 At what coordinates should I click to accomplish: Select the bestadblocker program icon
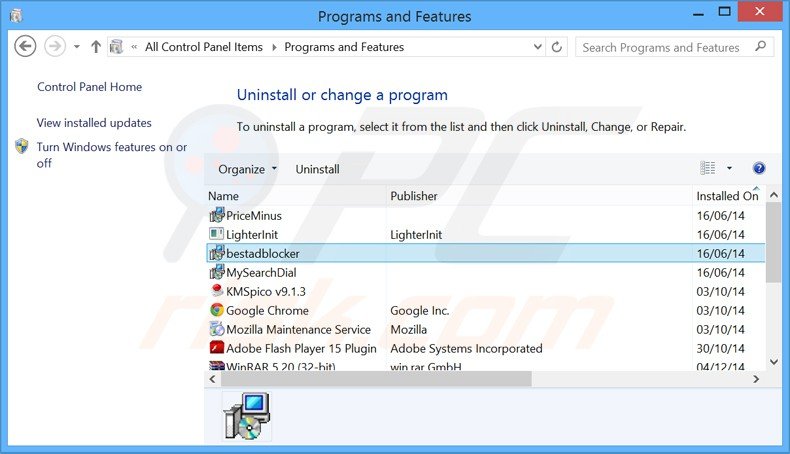pyautogui.click(x=217, y=253)
